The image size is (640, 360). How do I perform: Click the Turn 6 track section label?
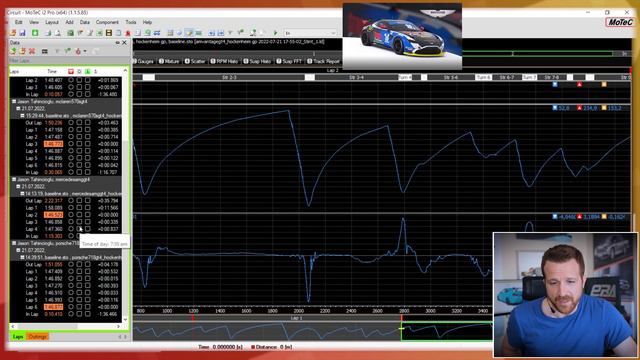pyautogui.click(x=483, y=77)
